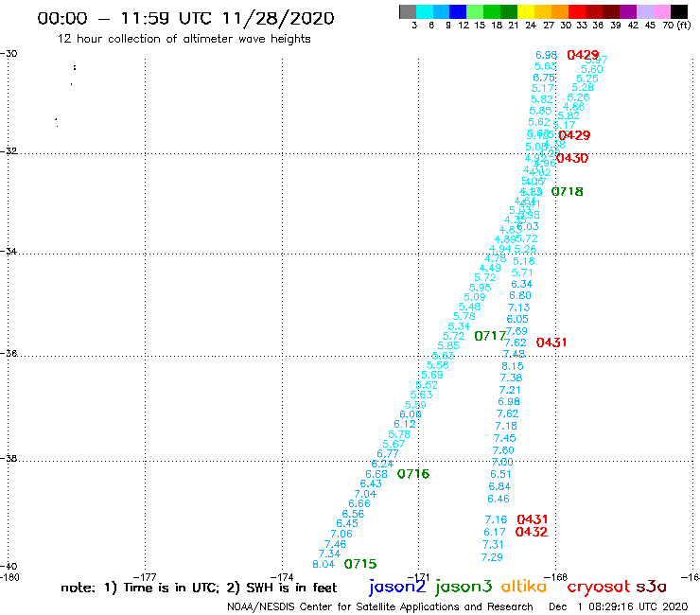
Task: Click the wave height value '7.13'
Action: pos(518,307)
